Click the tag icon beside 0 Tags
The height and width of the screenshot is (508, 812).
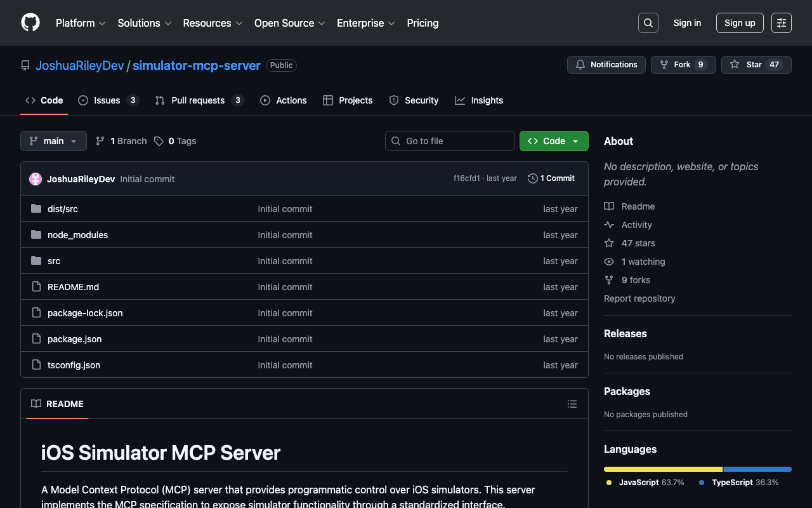(159, 141)
